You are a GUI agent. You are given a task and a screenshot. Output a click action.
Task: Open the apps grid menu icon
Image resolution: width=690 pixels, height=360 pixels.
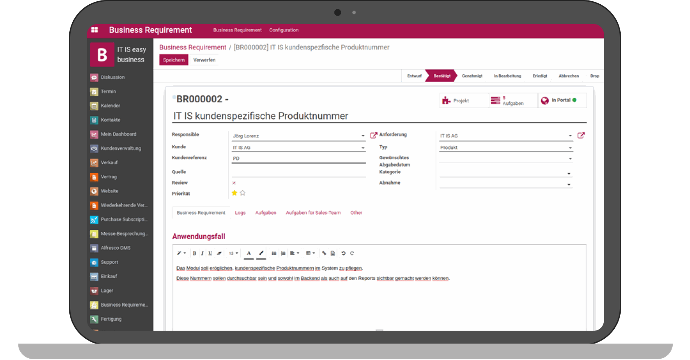coord(94,30)
